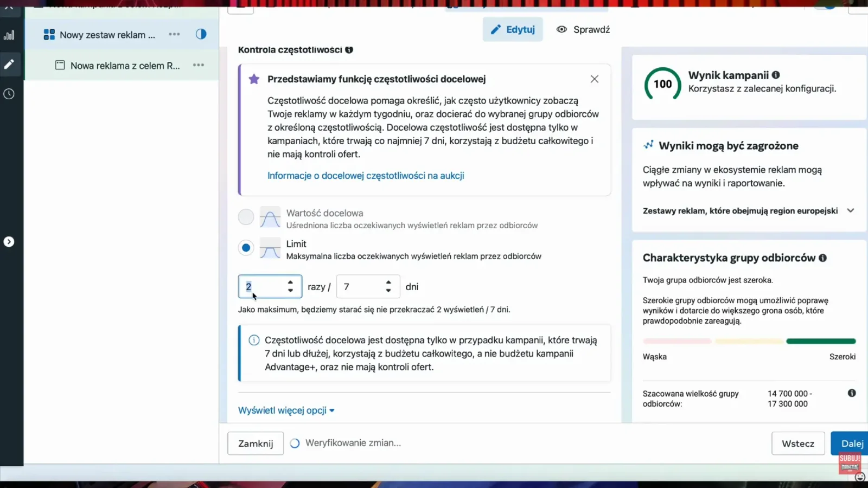The height and width of the screenshot is (488, 868).
Task: Select the pencil edit icon in sidebar
Action: tap(9, 65)
